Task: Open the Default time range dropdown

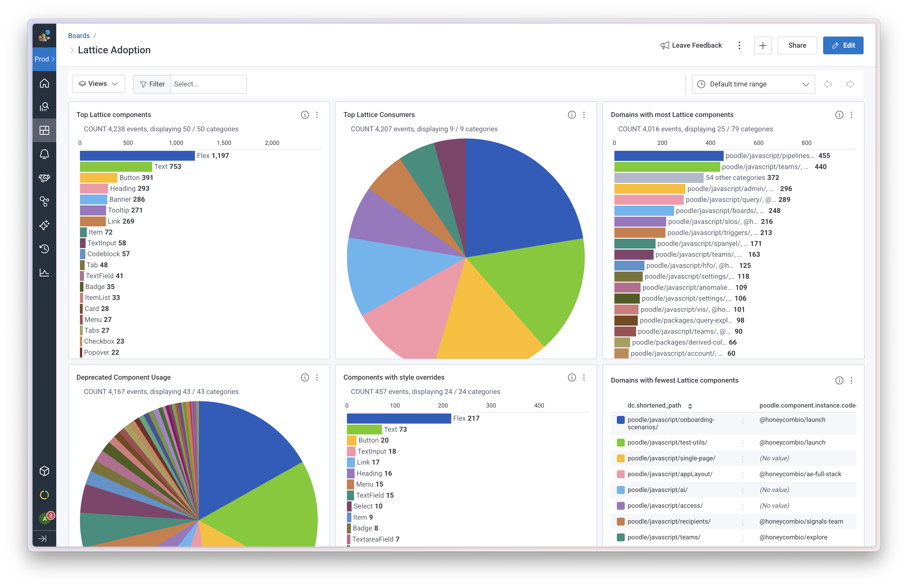Action: tap(753, 84)
